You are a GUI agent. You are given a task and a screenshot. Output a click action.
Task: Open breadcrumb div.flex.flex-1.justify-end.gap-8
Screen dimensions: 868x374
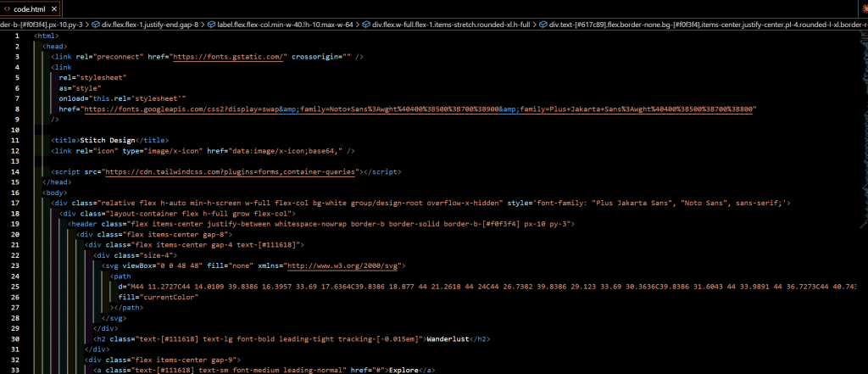tap(146, 25)
